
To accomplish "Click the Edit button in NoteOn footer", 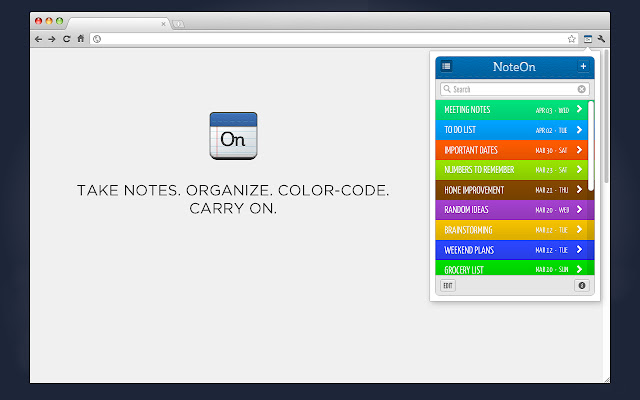I will point(448,285).
